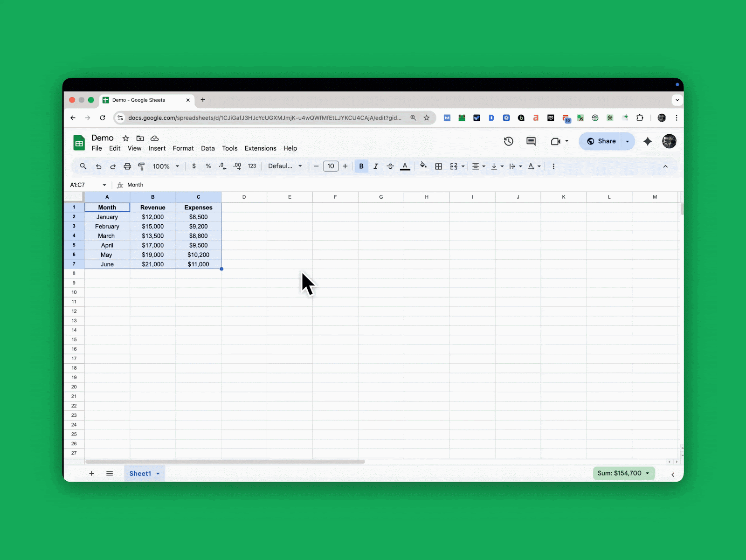Toggle bold formatting

[361, 166]
